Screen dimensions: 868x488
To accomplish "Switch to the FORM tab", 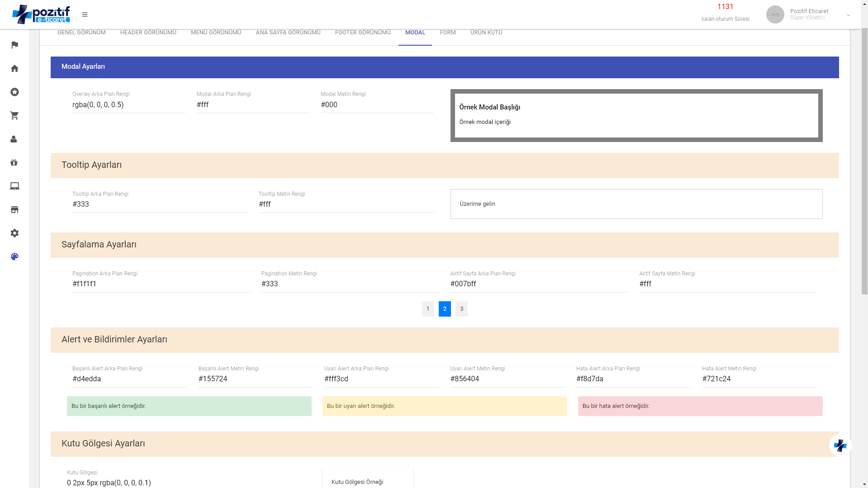I will click(x=447, y=33).
